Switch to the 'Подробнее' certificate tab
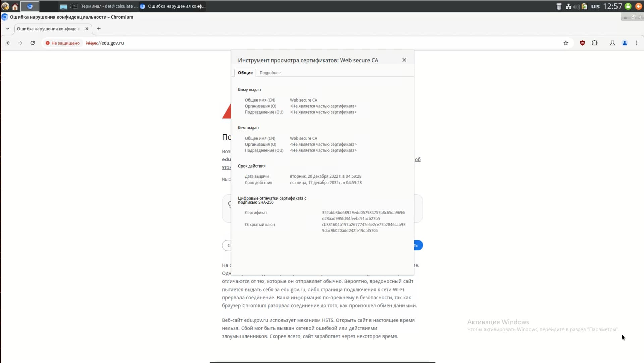 270,73
